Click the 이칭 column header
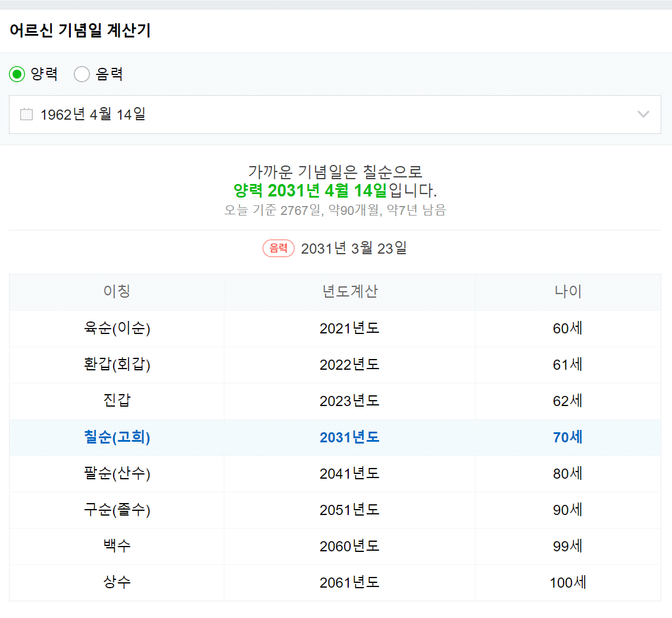 [116, 292]
